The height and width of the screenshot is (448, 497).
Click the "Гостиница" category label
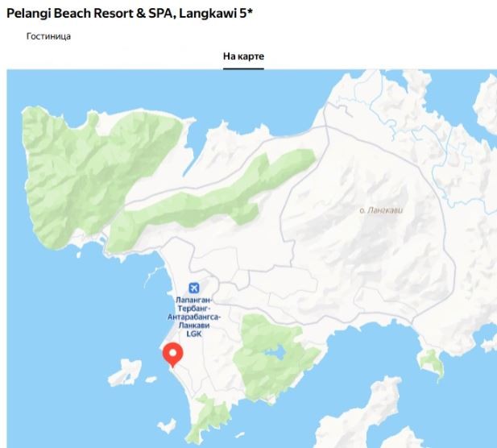click(x=48, y=36)
